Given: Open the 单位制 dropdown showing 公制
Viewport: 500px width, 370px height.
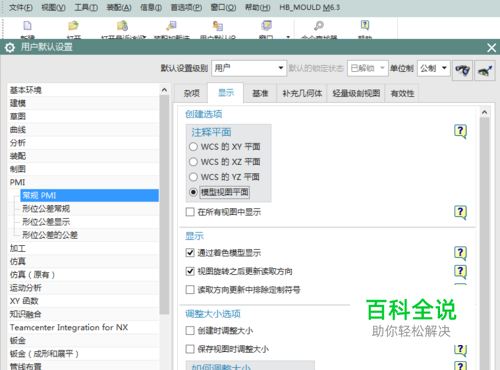Looking at the screenshot, I should click(434, 68).
